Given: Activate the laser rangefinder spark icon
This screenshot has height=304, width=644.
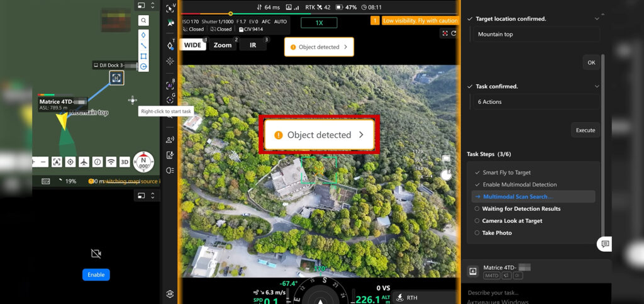Looking at the screenshot, I should click(x=170, y=61).
